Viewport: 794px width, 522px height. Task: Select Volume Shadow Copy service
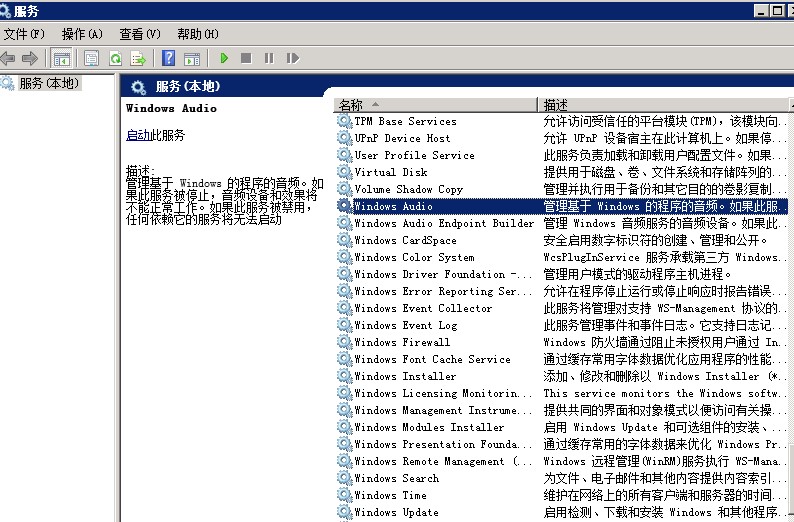[x=561, y=189]
